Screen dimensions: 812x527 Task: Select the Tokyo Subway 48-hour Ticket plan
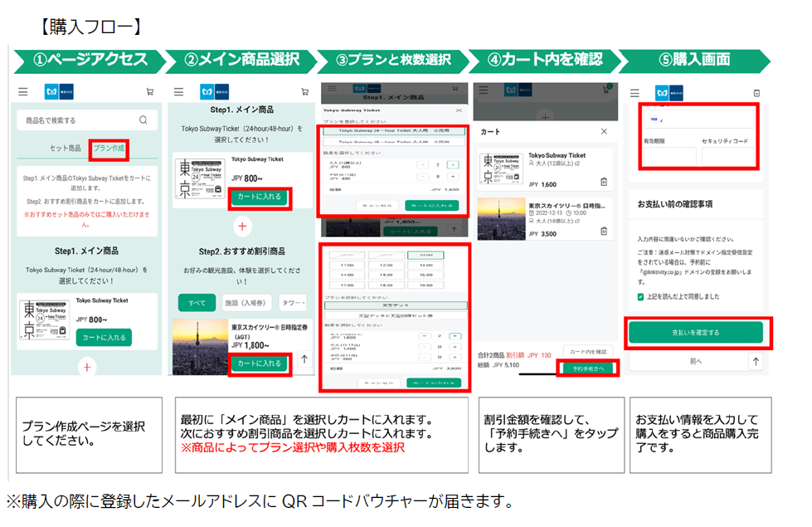pos(394,141)
